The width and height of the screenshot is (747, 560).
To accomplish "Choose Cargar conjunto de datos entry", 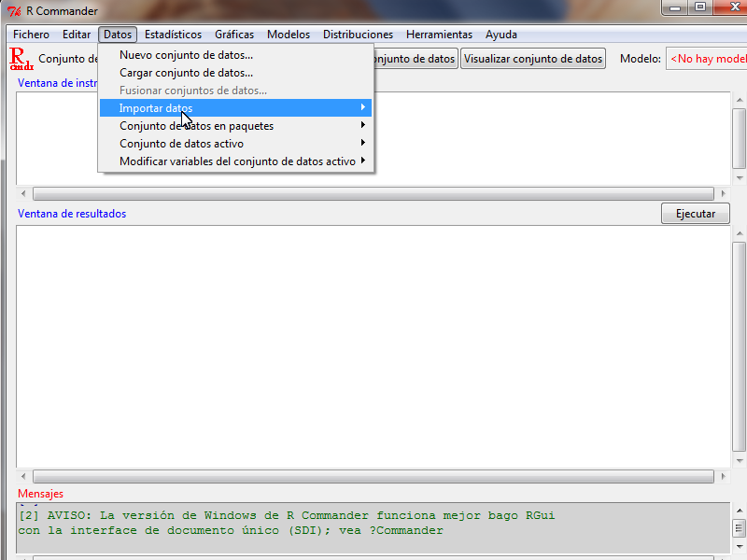I will click(186, 73).
